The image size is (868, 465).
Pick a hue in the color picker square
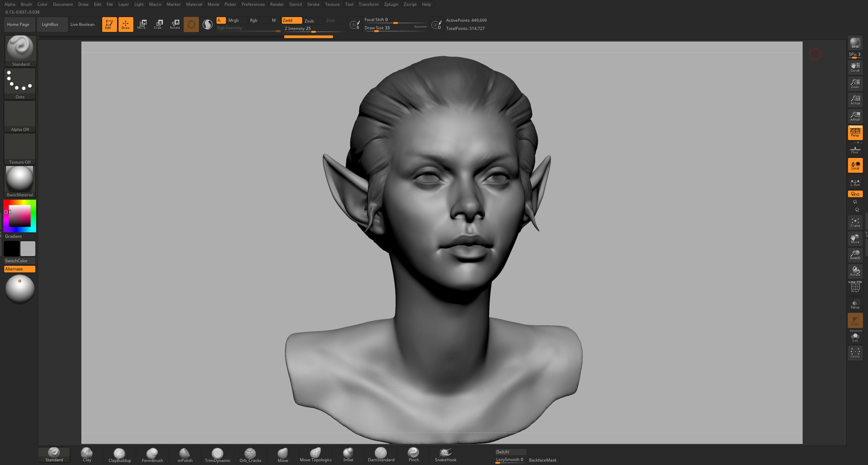[20, 216]
